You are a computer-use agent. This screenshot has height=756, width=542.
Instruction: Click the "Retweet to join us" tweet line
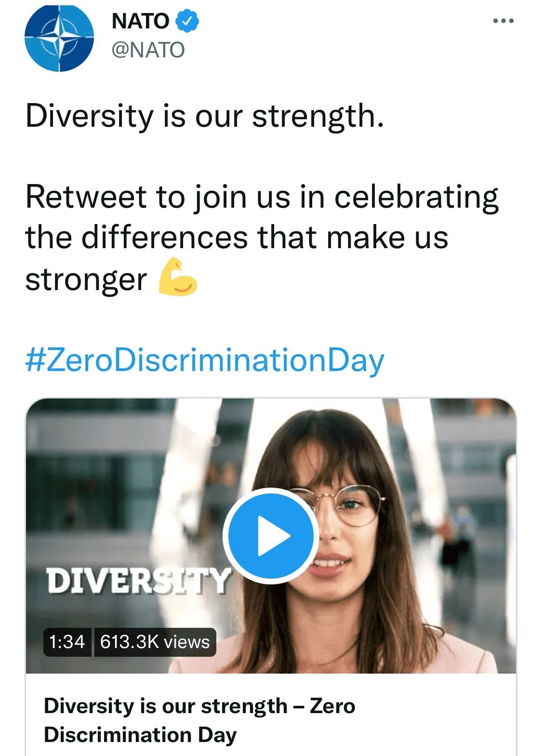262,197
